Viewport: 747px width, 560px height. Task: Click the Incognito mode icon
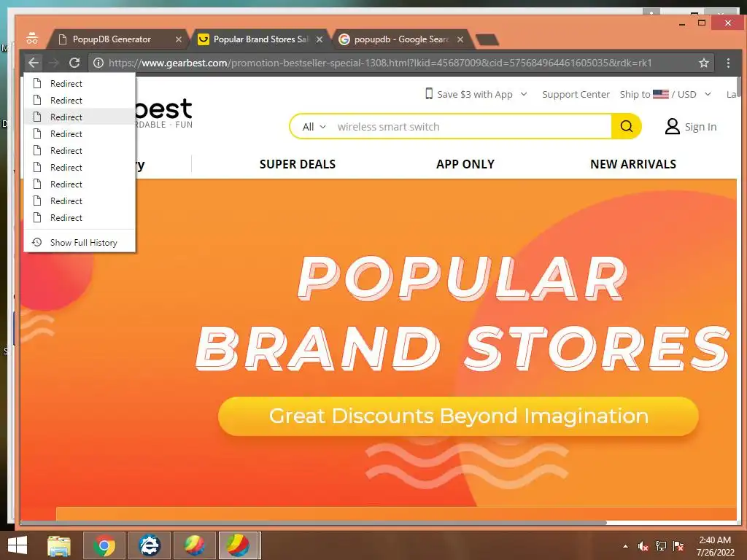[32, 39]
